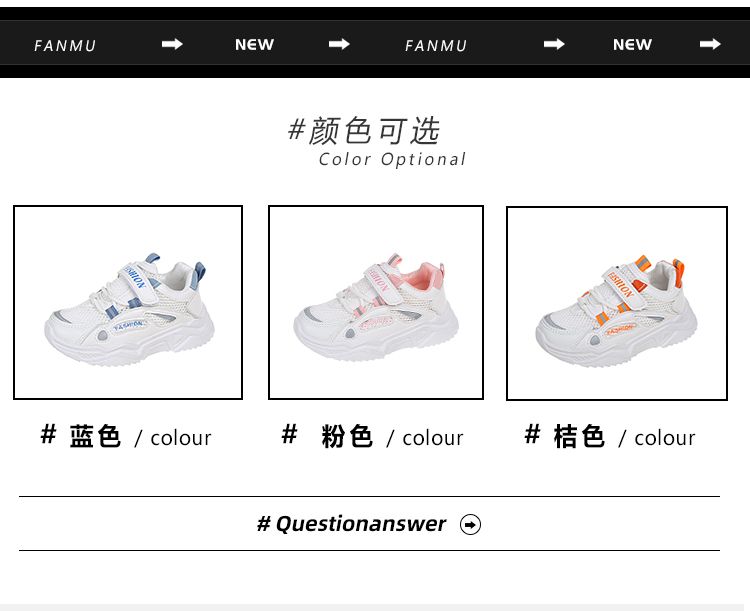Open the #Questionanswer heading

(352, 524)
